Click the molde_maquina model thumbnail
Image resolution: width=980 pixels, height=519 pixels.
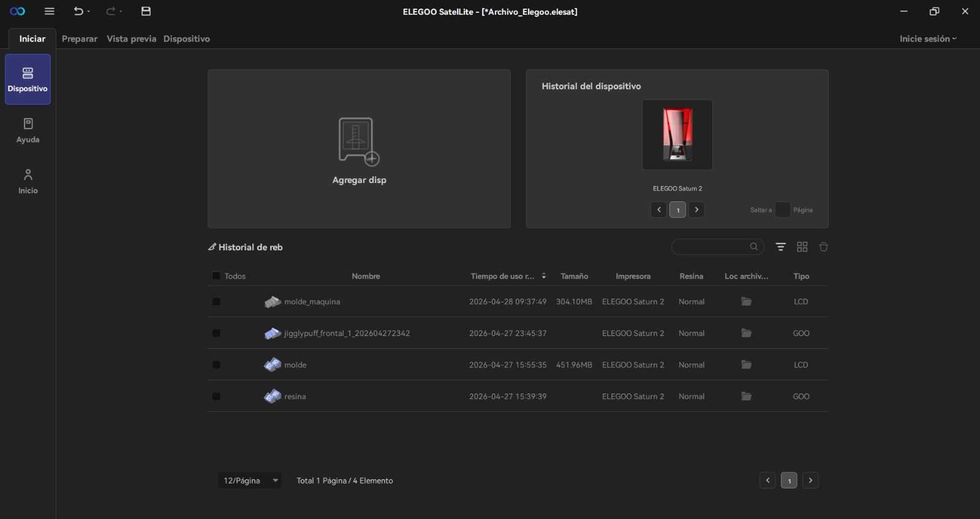[x=273, y=302]
